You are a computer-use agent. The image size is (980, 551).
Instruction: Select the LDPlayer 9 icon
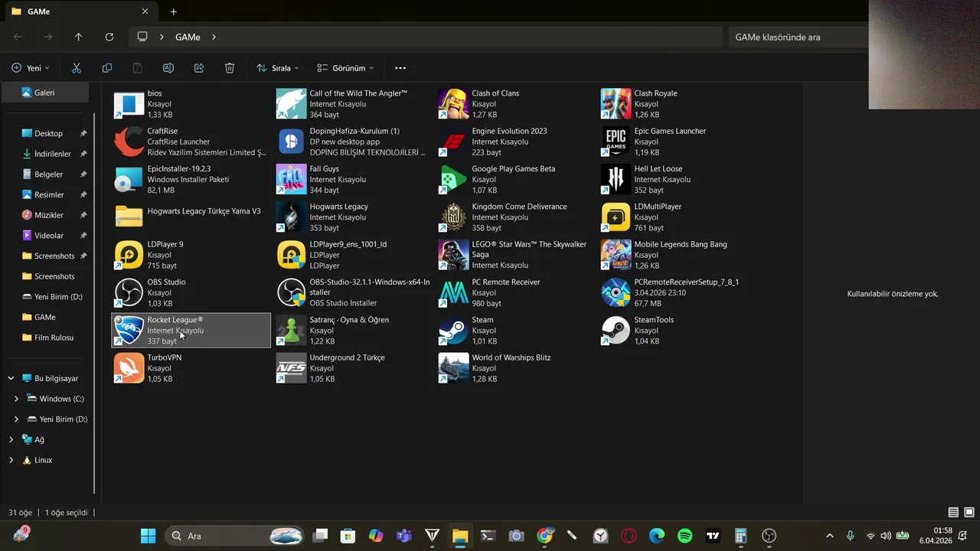129,255
